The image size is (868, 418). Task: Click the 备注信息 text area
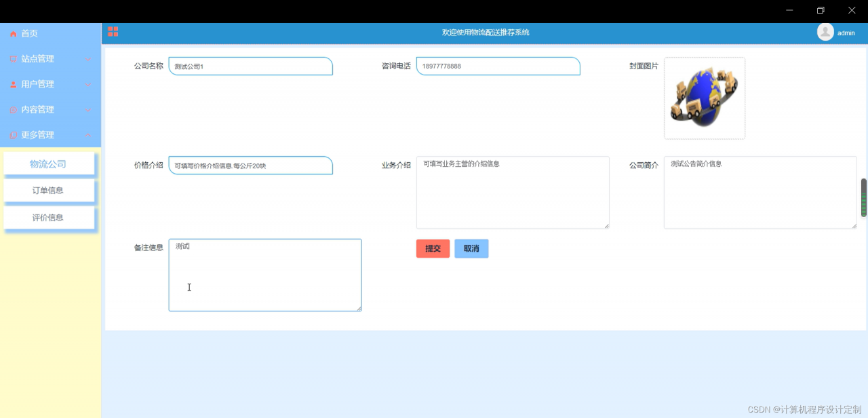265,275
